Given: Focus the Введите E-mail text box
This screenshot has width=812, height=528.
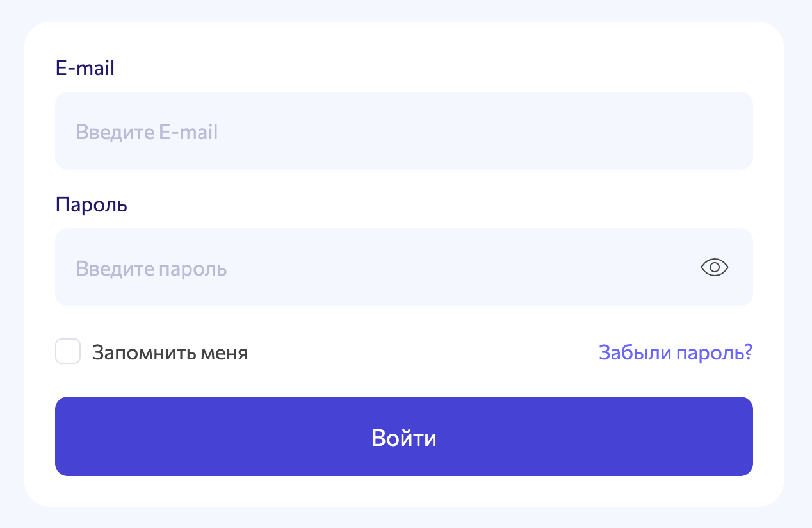Looking at the screenshot, I should point(404,131).
